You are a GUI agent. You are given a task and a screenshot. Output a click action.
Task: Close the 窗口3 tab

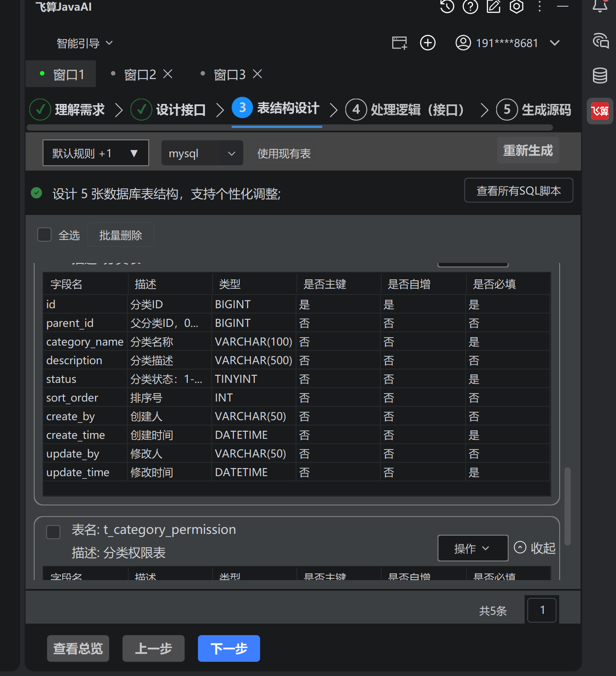tap(257, 74)
